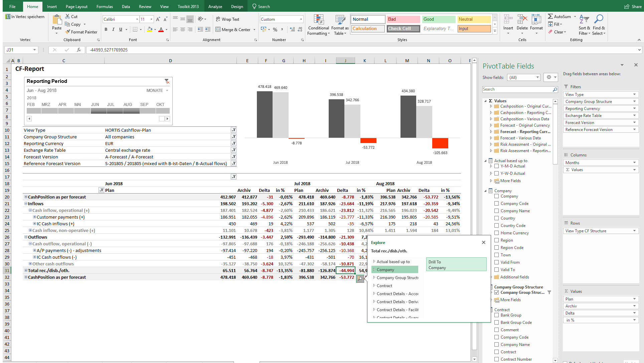Click Merge & Center
The height and width of the screenshot is (363, 644).
(x=233, y=29)
